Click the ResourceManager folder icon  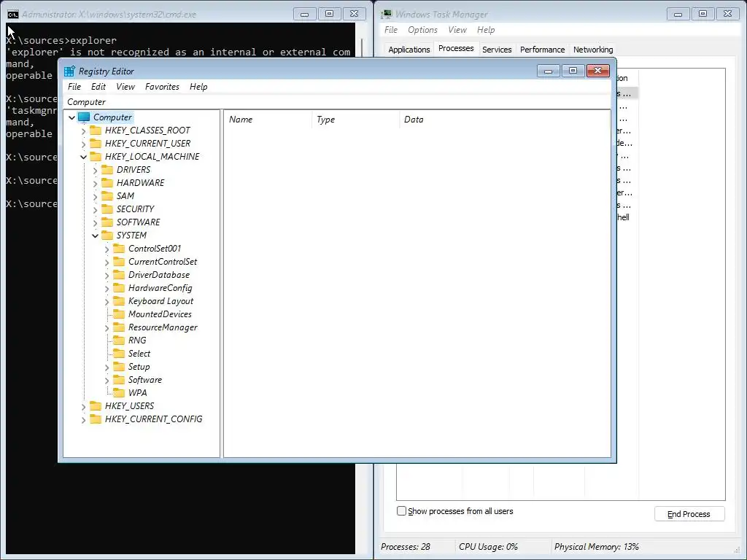tap(119, 327)
